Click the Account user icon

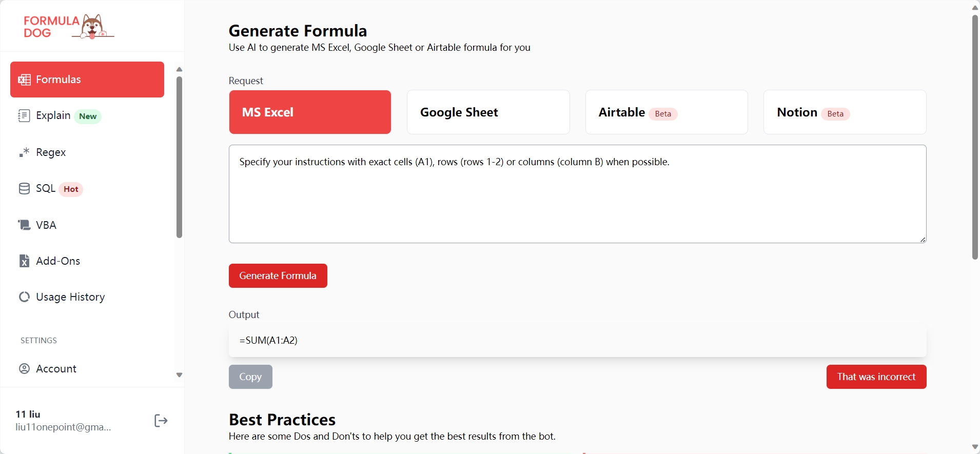click(x=24, y=369)
